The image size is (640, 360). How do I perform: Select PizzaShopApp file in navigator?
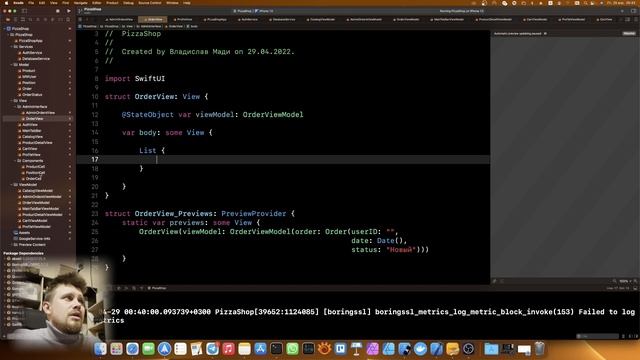click(31, 40)
